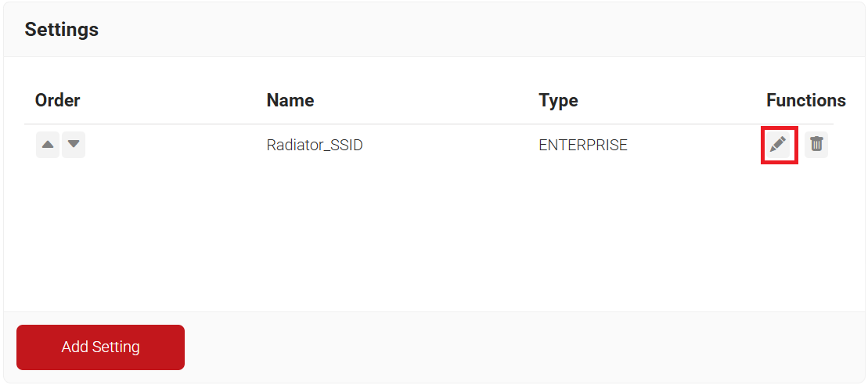Open editor via the red-outlined pencil
Image resolution: width=868 pixels, height=385 pixels.
[x=778, y=145]
